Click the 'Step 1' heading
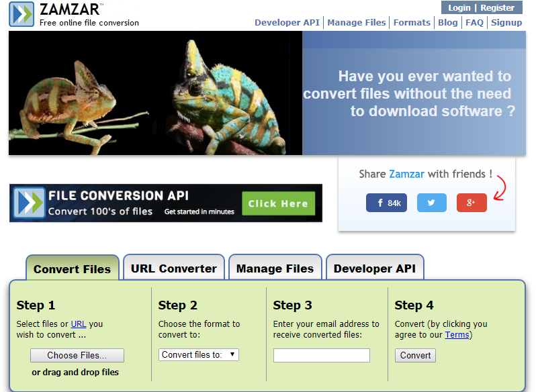 (36, 305)
